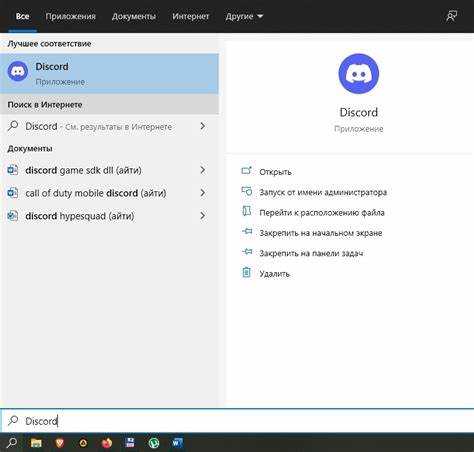474x452 pixels.
Task: Open uTorrent from the taskbar
Action: 154,443
